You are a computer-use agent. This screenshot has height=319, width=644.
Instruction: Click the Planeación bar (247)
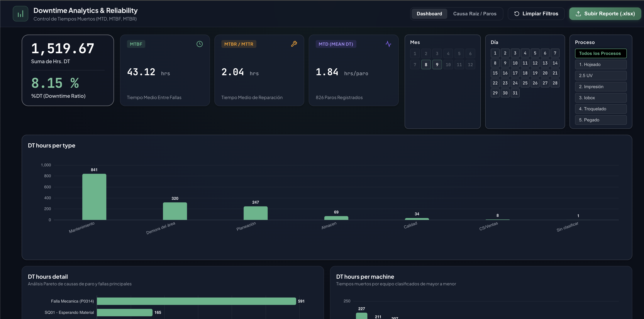tap(255, 213)
